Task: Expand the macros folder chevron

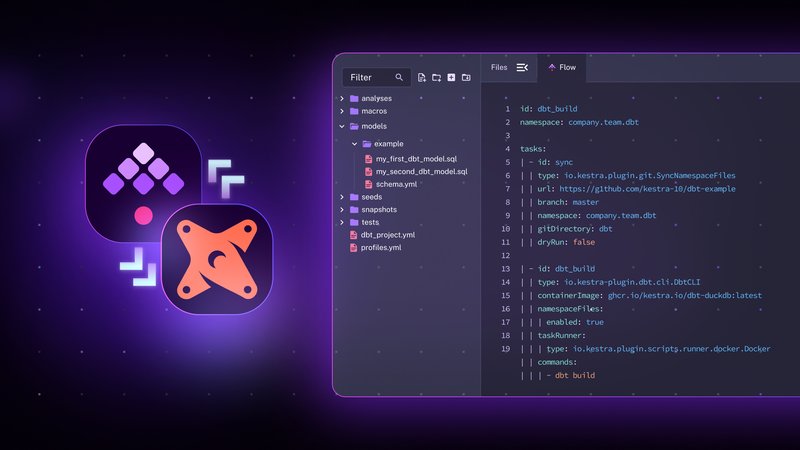Action: 342,111
